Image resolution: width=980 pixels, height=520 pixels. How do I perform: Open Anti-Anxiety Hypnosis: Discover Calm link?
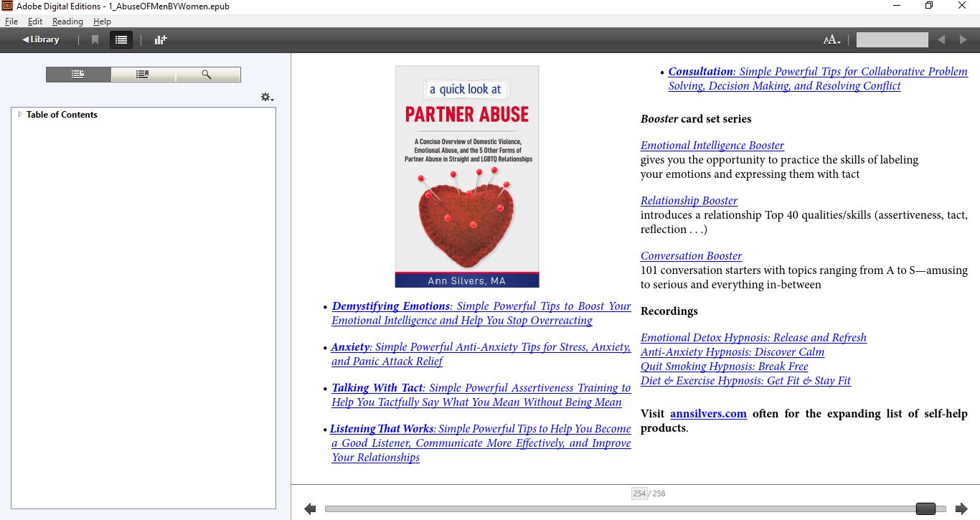732,352
